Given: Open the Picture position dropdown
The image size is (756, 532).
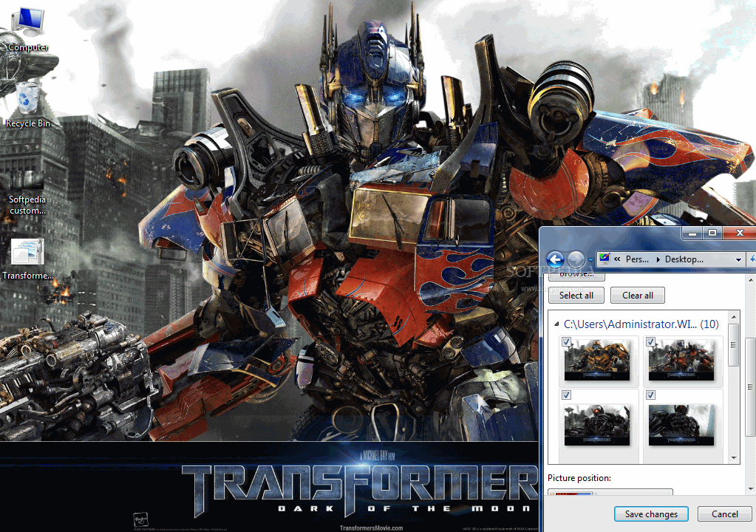Looking at the screenshot, I should pos(610,492).
